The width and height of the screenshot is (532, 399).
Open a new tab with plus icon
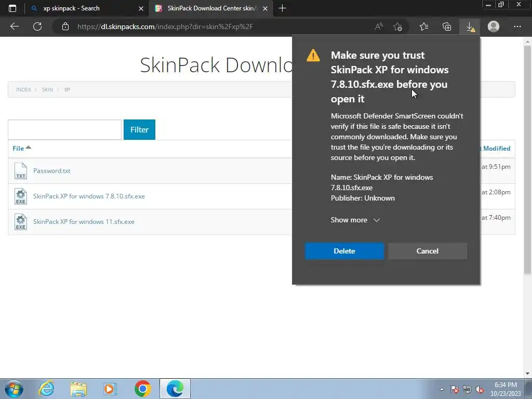282,8
